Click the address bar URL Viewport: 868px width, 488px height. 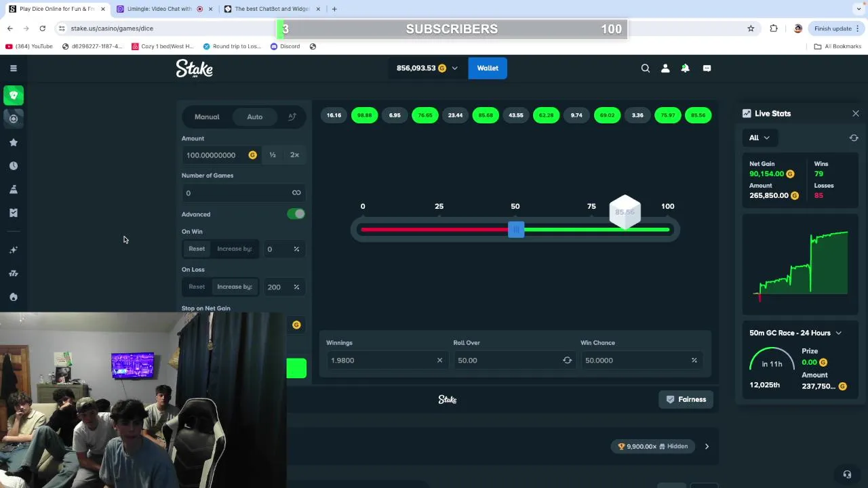[112, 28]
